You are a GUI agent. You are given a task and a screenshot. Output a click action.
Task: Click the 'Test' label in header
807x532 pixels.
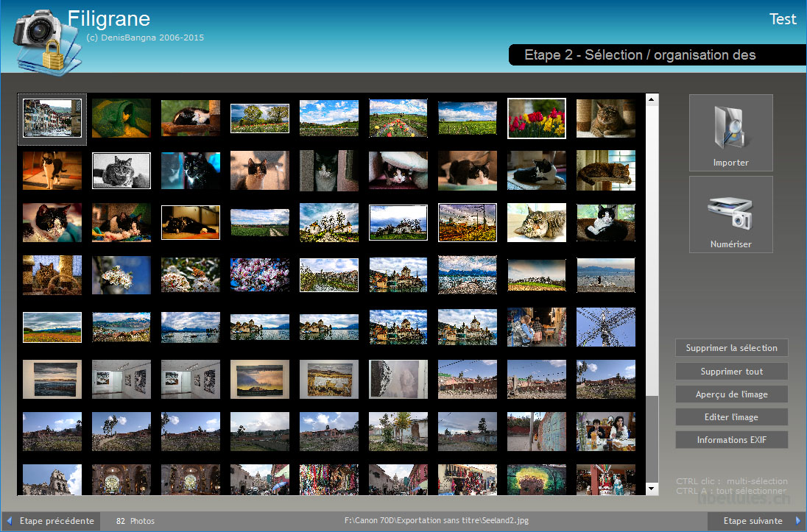pos(783,20)
